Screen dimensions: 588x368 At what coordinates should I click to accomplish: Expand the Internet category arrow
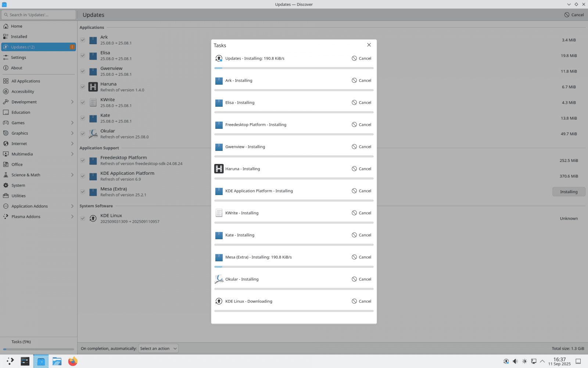[72, 144]
